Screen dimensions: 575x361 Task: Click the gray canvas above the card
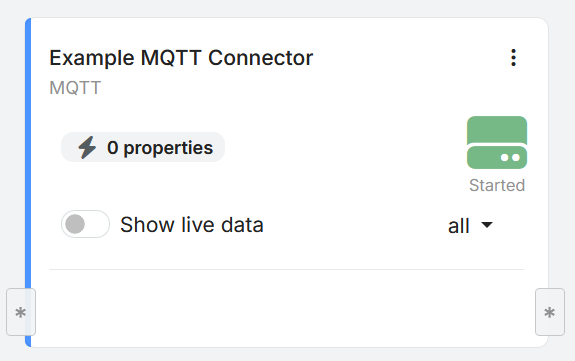click(x=288, y=8)
